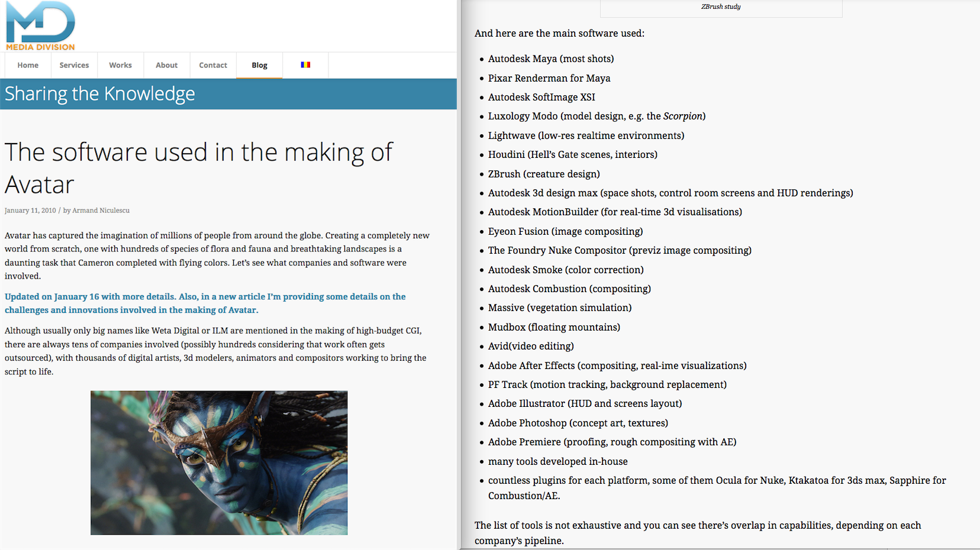Click the ZBrush (creature design) item
The image size is (980, 550).
(544, 174)
